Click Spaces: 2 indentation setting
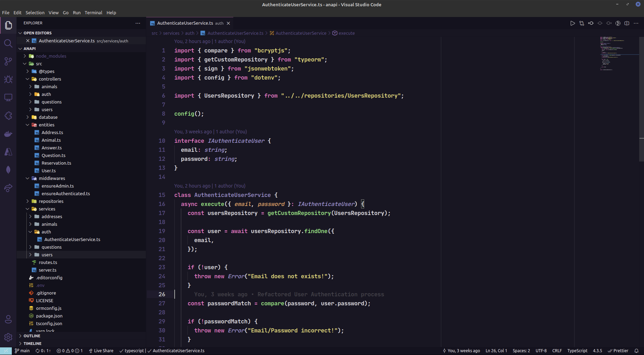644x355 pixels. 521,351
